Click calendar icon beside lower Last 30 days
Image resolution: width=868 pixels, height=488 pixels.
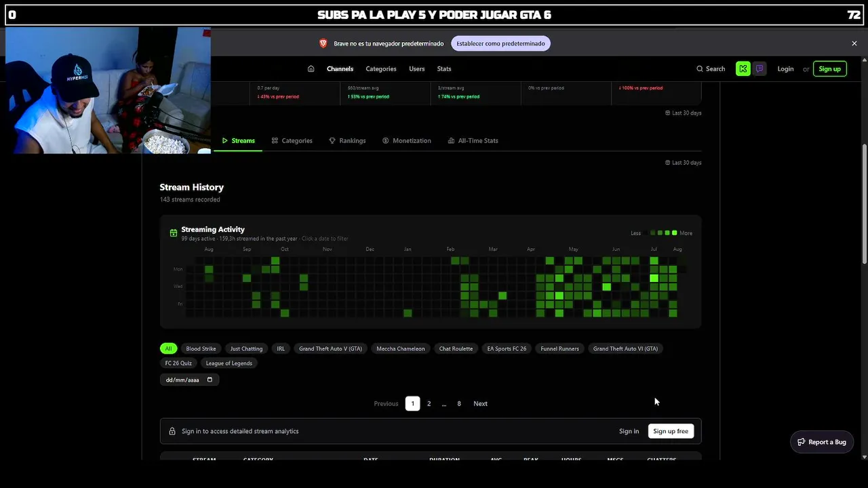click(x=668, y=163)
